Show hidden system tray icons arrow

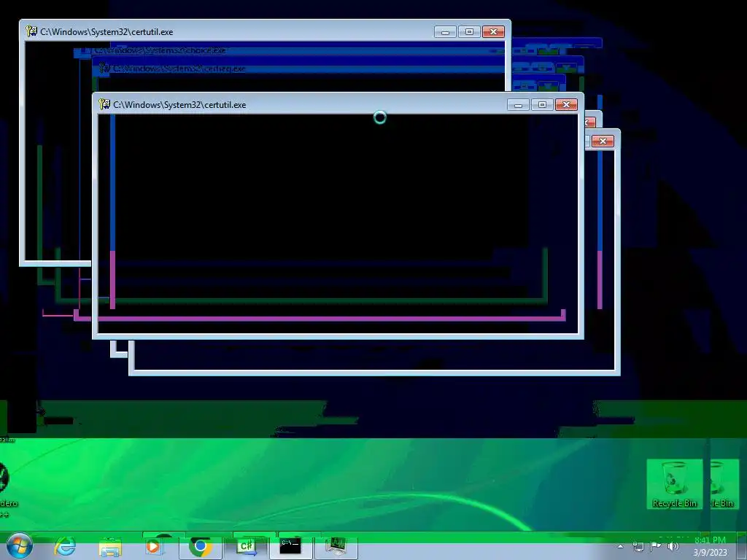point(620,546)
